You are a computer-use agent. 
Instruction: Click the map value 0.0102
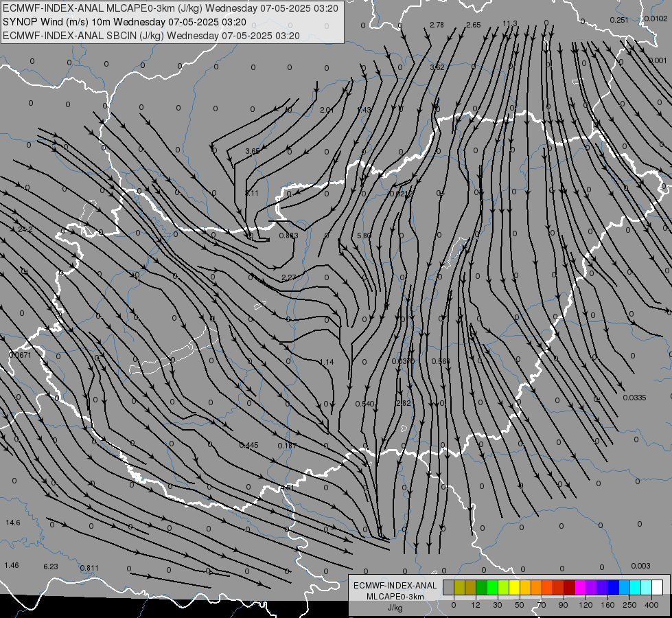click(x=656, y=19)
